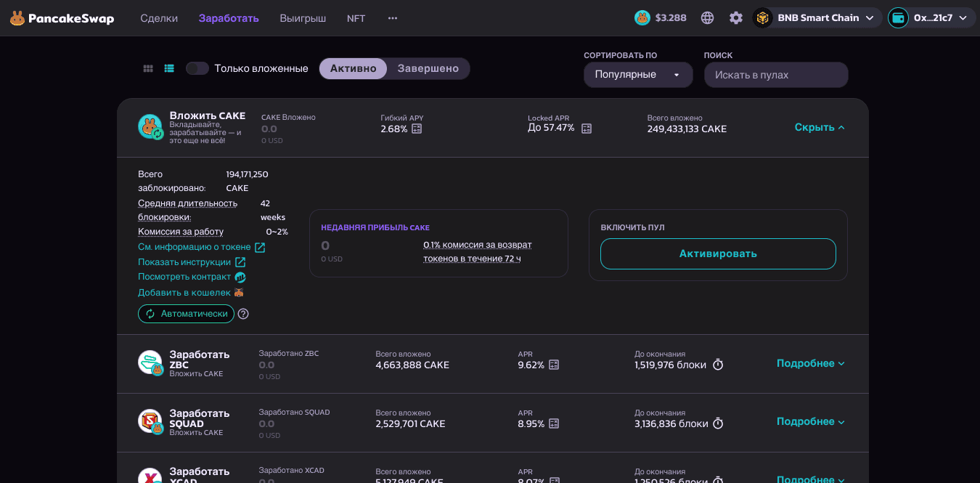Open calculator next to 2.68% flexible APY

(417, 129)
